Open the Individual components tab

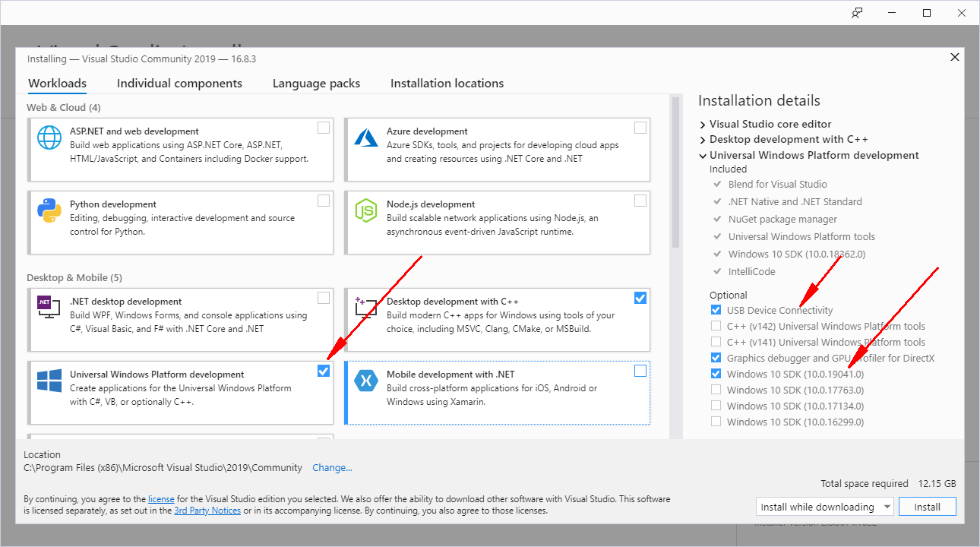point(179,84)
